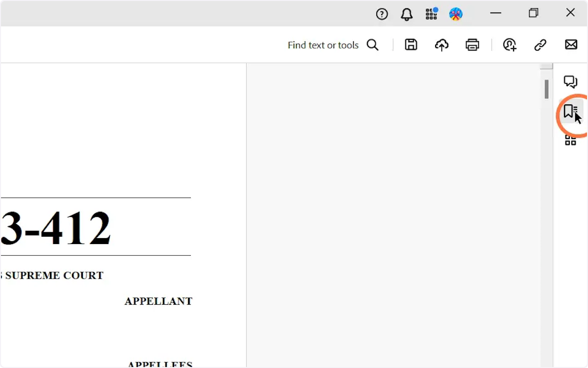Save the file with the floppy disk icon
This screenshot has width=588, height=368.
tap(411, 45)
